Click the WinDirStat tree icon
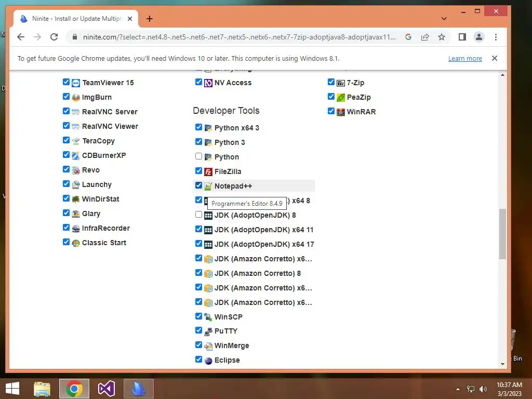This screenshot has height=399, width=532. [x=76, y=199]
